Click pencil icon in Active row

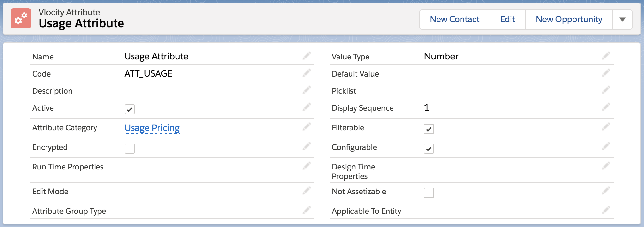point(307,107)
